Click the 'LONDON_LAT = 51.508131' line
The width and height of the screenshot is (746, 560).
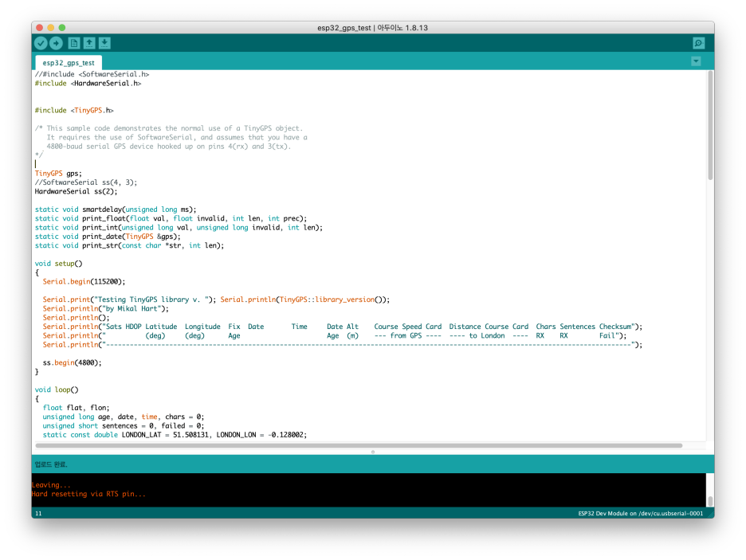pos(175,435)
